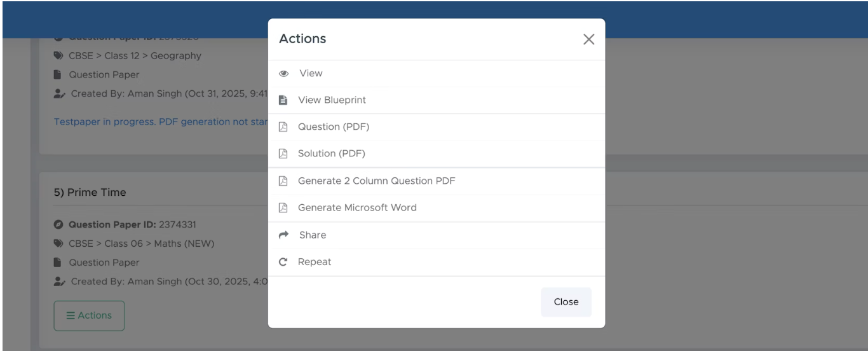Image resolution: width=868 pixels, height=351 pixels.
Task: Choose Solution (PDF) entry
Action: coord(332,154)
